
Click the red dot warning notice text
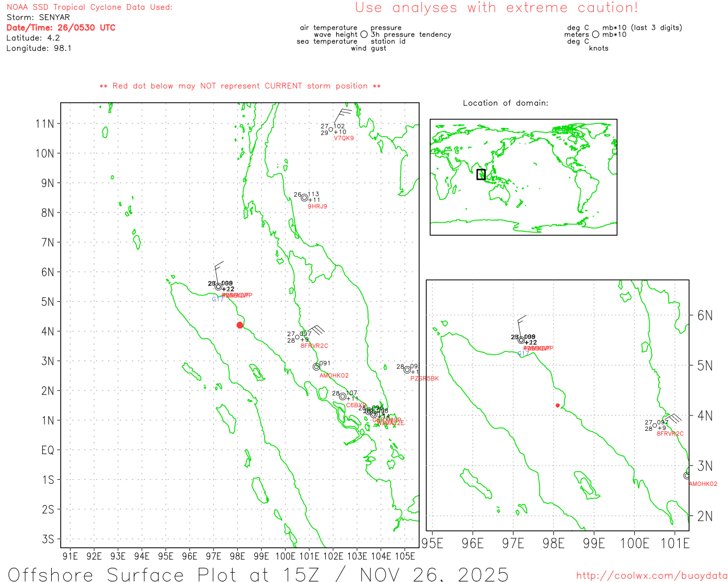(x=240, y=86)
